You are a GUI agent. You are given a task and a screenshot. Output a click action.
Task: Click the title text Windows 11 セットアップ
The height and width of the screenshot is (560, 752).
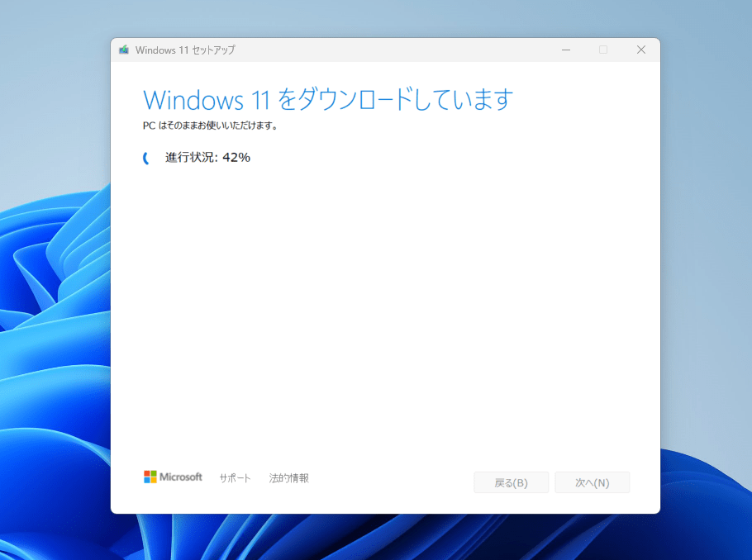[185, 50]
